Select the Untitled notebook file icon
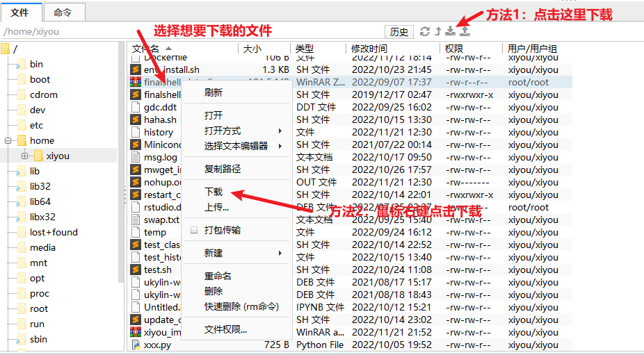The height and width of the screenshot is (355, 644). [136, 307]
